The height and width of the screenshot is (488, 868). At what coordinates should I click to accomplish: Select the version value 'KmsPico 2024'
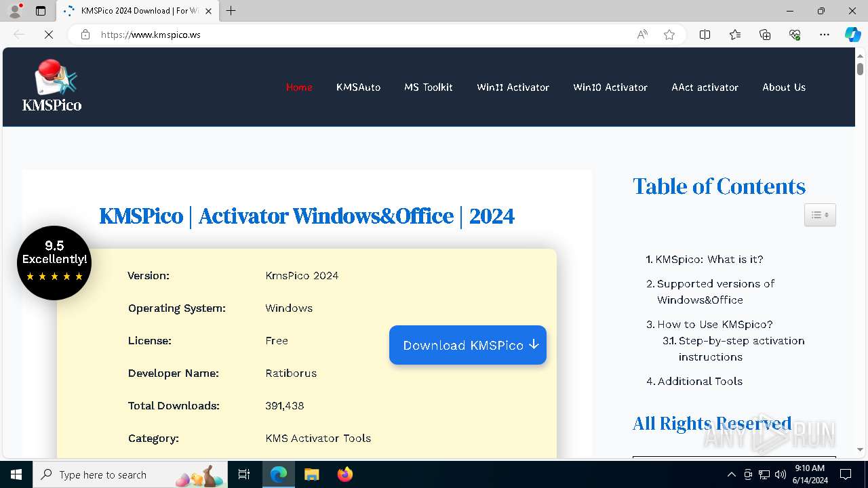(302, 275)
